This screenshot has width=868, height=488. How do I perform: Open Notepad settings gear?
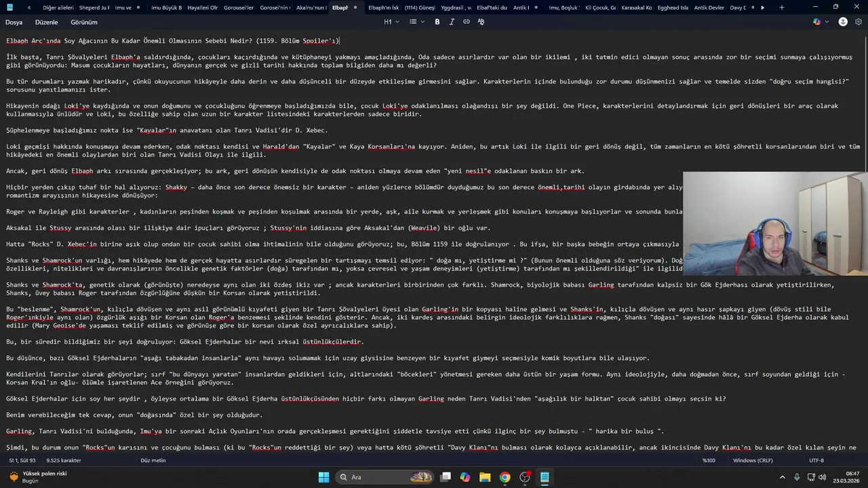[x=858, y=22]
